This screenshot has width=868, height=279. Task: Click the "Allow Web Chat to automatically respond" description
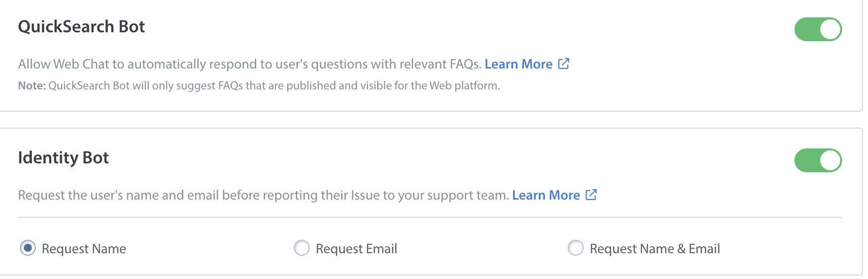point(250,64)
